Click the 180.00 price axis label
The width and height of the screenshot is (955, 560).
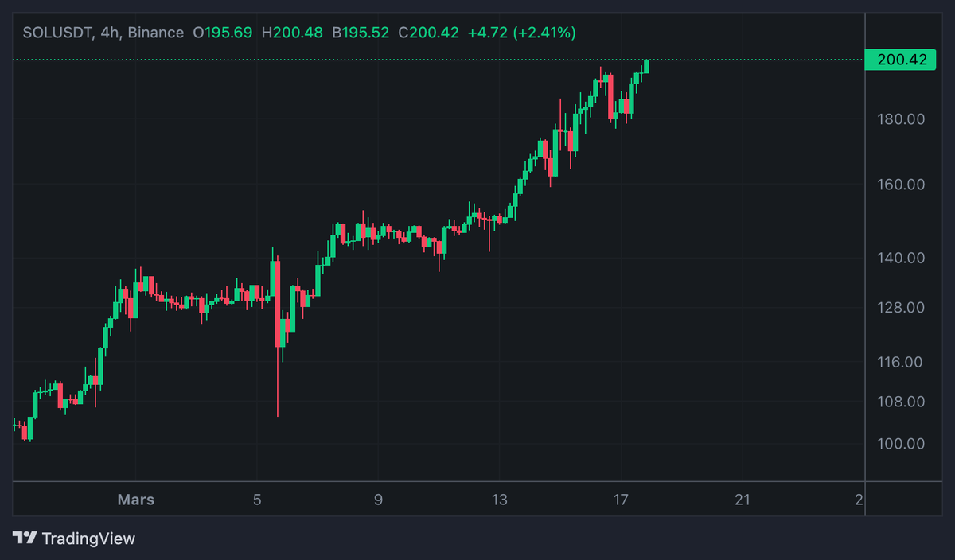click(902, 119)
